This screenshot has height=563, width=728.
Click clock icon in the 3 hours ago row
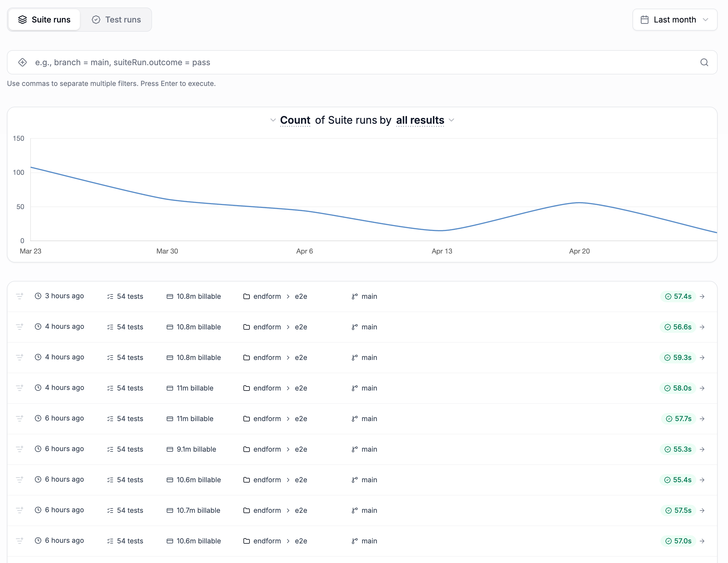click(x=38, y=296)
